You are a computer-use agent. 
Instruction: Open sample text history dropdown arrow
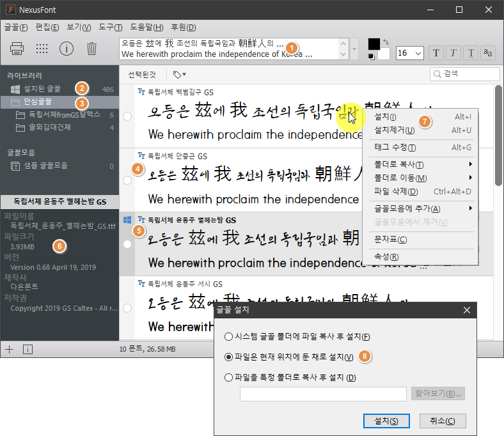click(354, 49)
